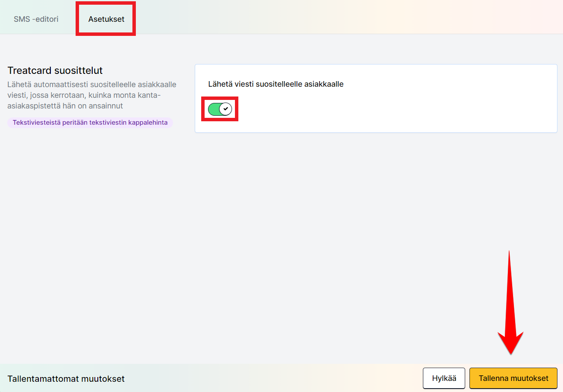The height and width of the screenshot is (392, 563).
Task: Switch to the SMS -editori tab
Action: 36,19
